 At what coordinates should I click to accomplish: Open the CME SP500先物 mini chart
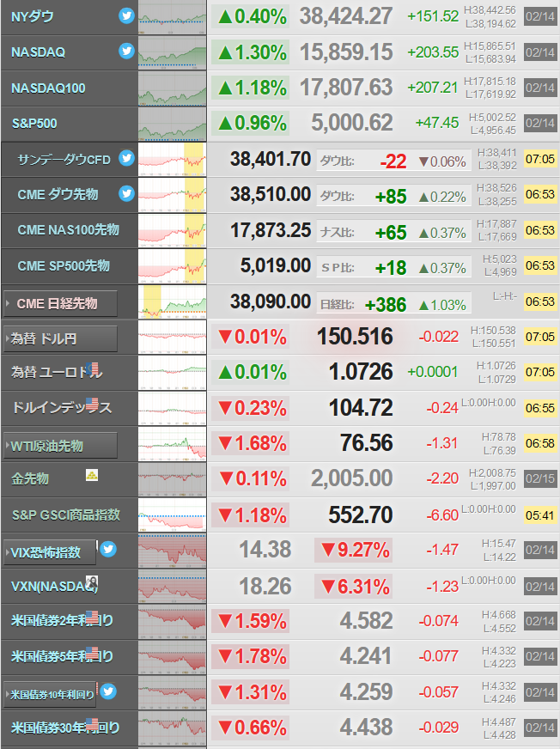coord(173,266)
